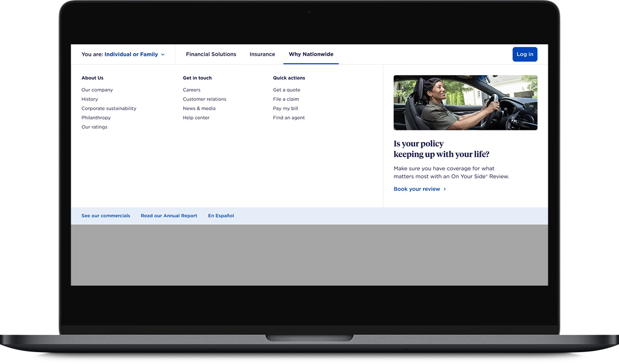619x364 pixels.
Task: Open Read our Annual Report link
Action: pos(169,216)
